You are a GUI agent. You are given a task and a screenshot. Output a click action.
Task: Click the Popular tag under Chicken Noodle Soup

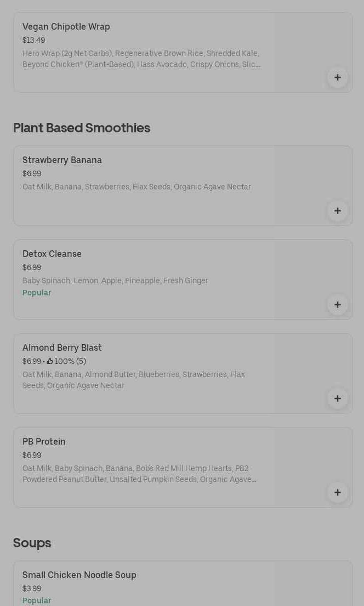tap(37, 600)
